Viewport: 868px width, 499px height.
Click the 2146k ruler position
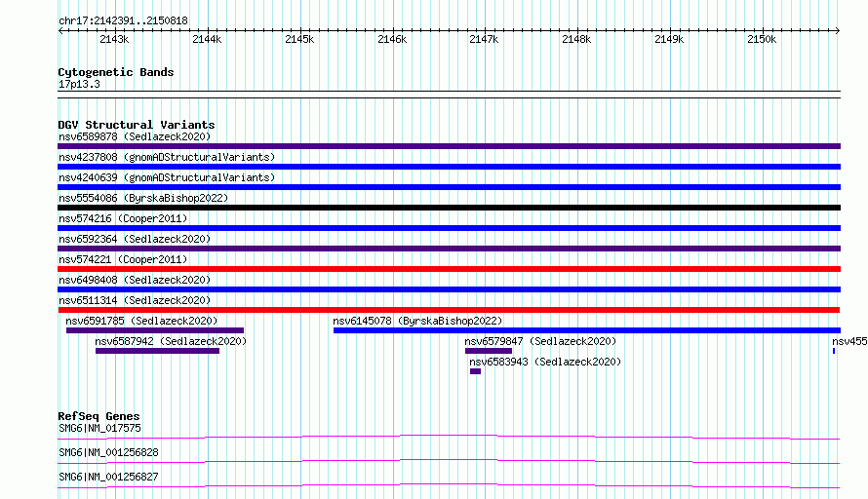pos(392,39)
